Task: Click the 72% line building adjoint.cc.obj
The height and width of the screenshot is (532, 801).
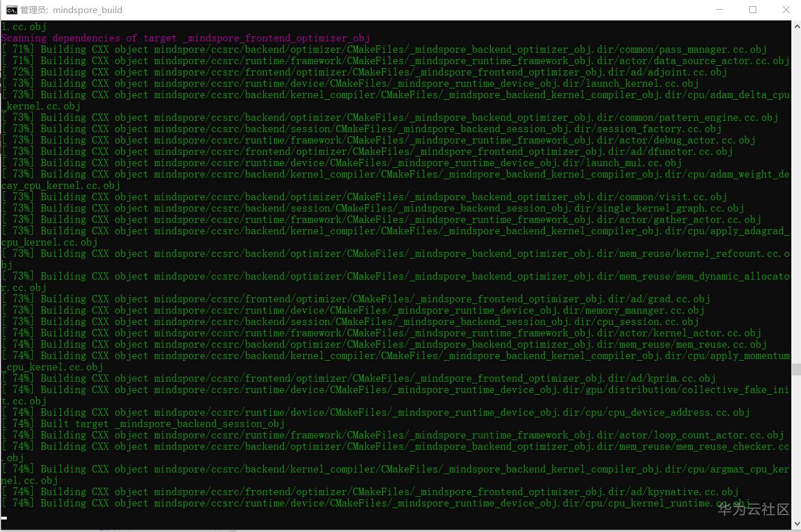Action: (x=364, y=72)
